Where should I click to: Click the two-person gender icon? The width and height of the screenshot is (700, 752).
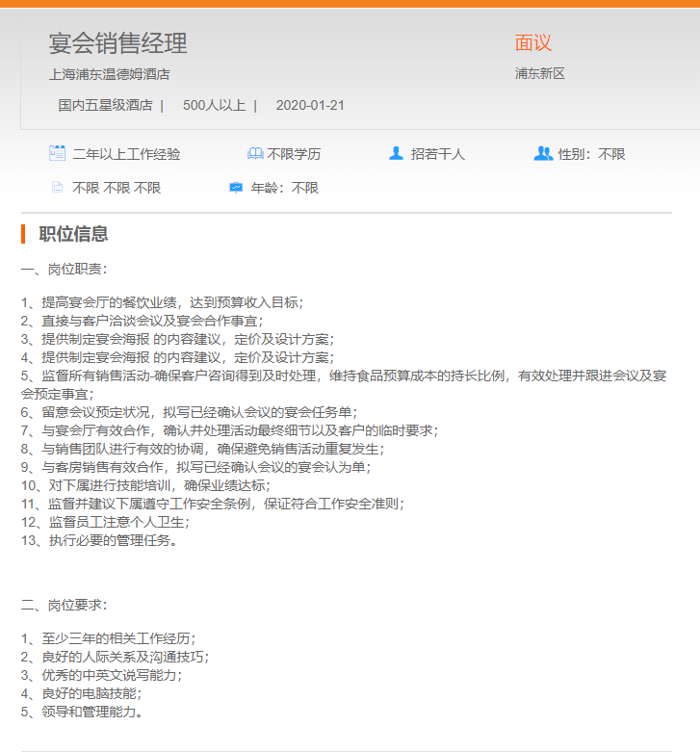[x=542, y=153]
